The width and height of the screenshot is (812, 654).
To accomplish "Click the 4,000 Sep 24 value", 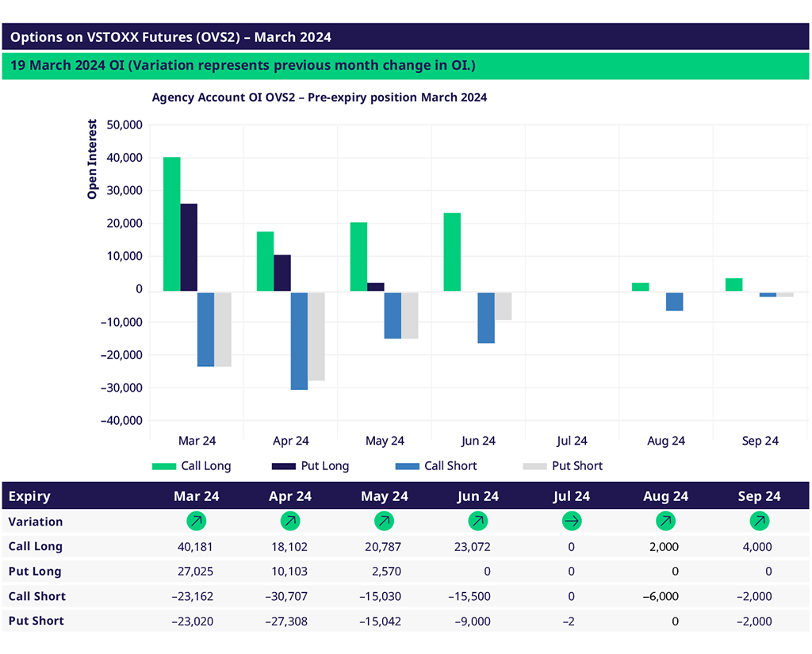I will [757, 547].
